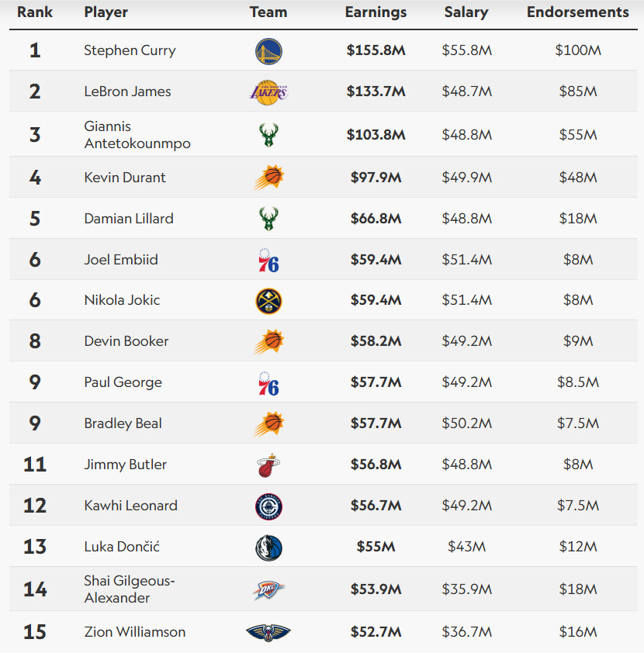Click the OKC Thunder logo
The image size is (644, 653).
(x=268, y=590)
